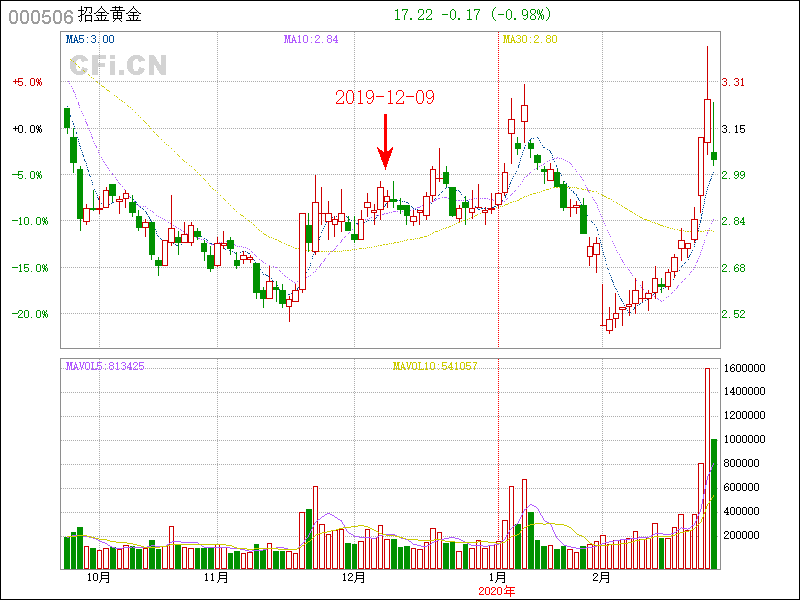Image resolution: width=800 pixels, height=600 pixels.
Task: Select the MA10:2.84 indicator label
Action: (x=311, y=40)
